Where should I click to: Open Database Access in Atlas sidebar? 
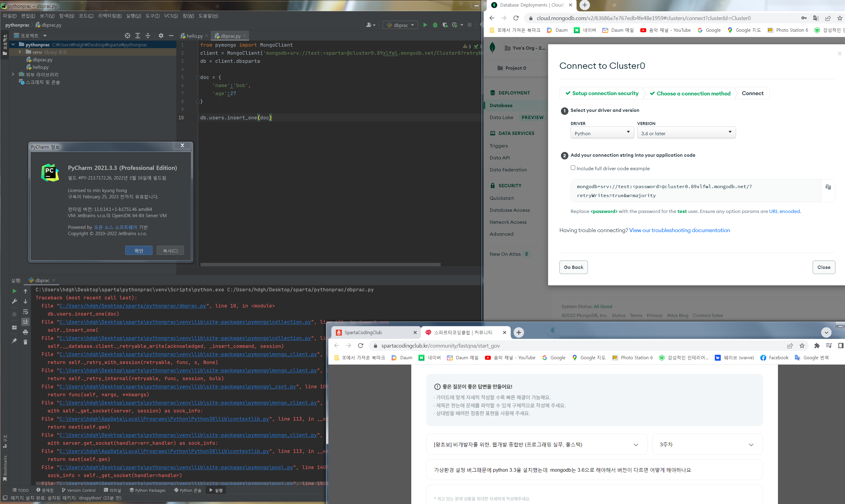(x=510, y=210)
